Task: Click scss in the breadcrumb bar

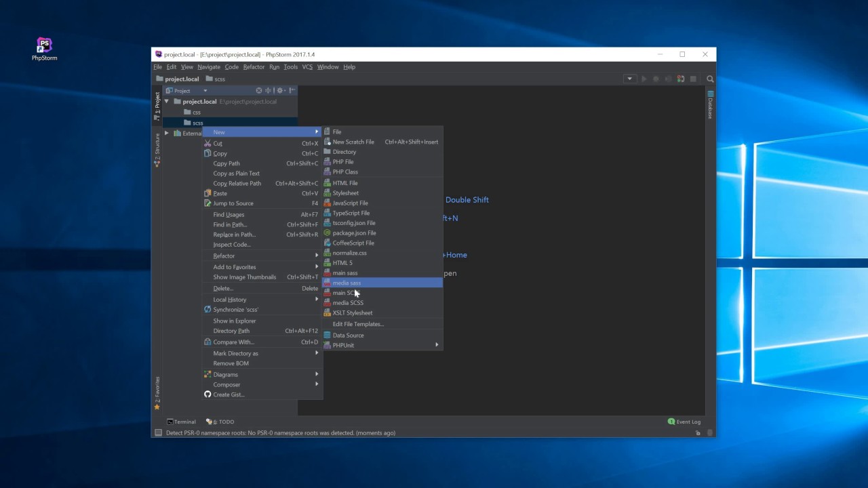Action: 215,79
